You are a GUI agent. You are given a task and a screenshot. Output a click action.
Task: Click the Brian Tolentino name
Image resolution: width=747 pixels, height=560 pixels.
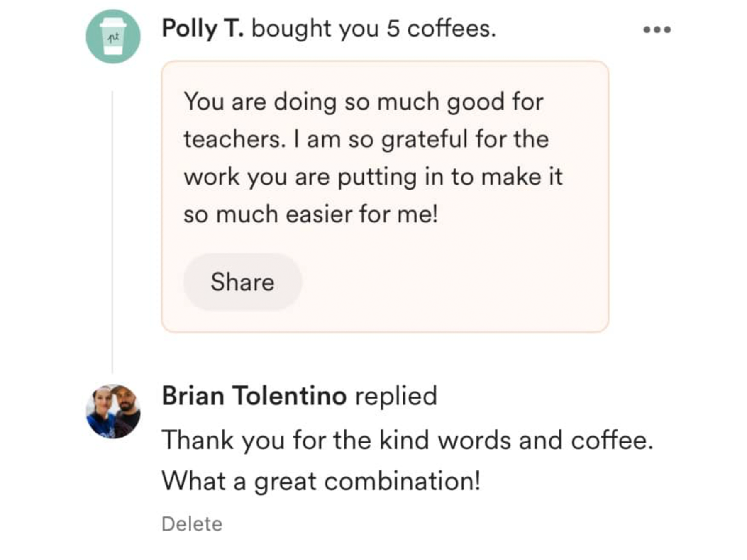click(254, 395)
